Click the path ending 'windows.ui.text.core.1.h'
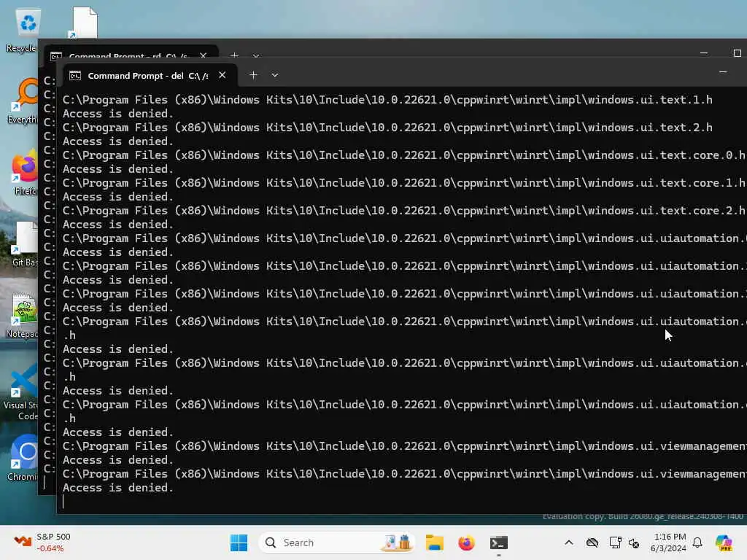 (x=404, y=182)
